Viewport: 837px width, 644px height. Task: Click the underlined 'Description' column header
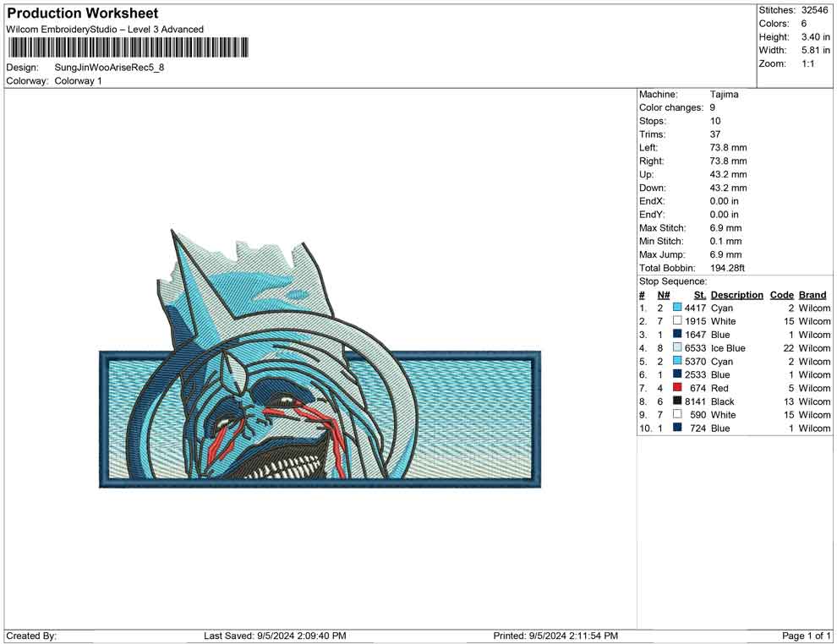point(736,295)
